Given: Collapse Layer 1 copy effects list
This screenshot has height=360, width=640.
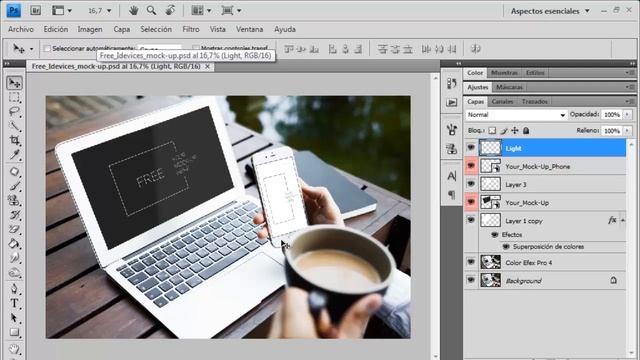Looking at the screenshot, I should (623, 220).
